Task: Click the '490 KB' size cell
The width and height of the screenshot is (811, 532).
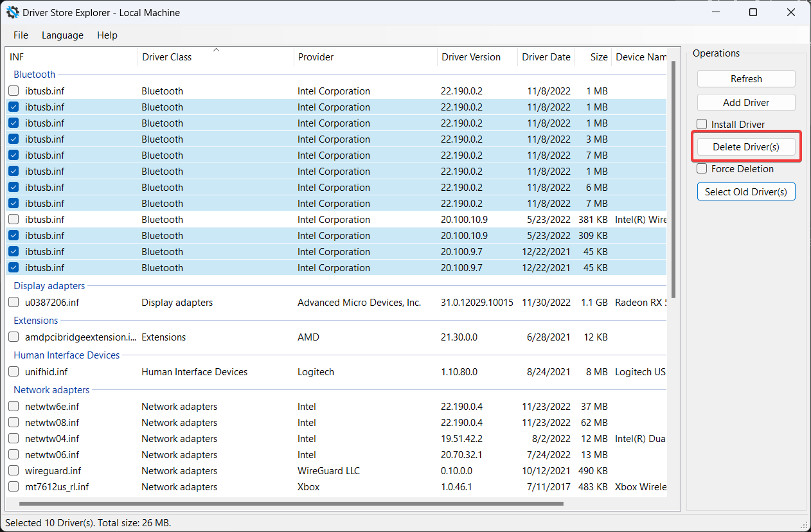Action: [592, 471]
